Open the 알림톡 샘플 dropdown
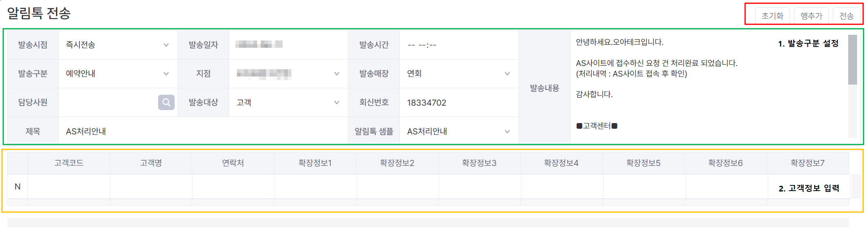The height and width of the screenshot is (236, 868). click(x=458, y=131)
